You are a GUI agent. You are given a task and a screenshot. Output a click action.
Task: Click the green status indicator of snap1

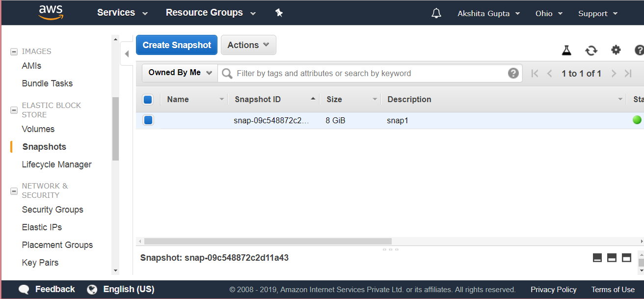[x=637, y=120]
